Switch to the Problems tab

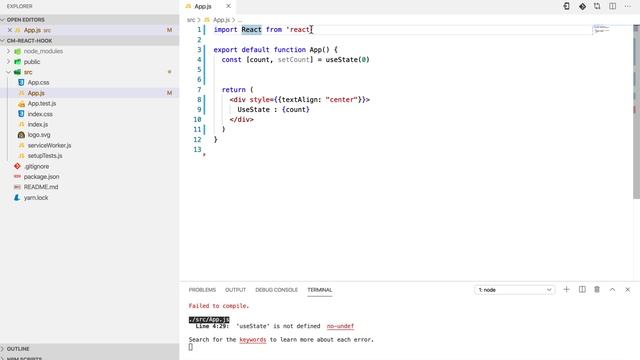coord(202,290)
